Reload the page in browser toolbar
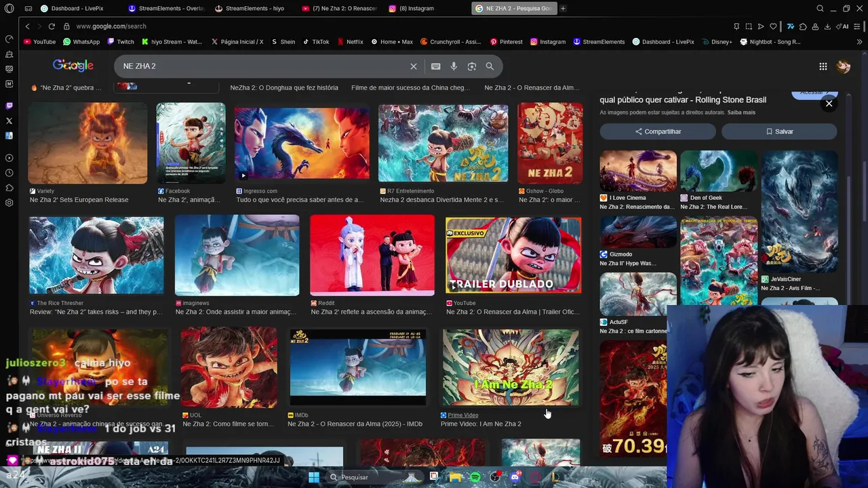 coord(52,26)
